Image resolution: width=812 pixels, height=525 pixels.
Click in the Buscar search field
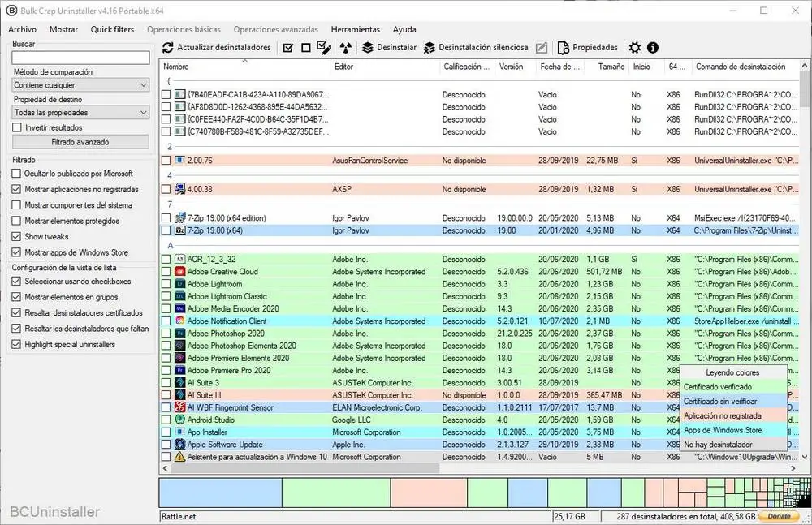(80, 58)
